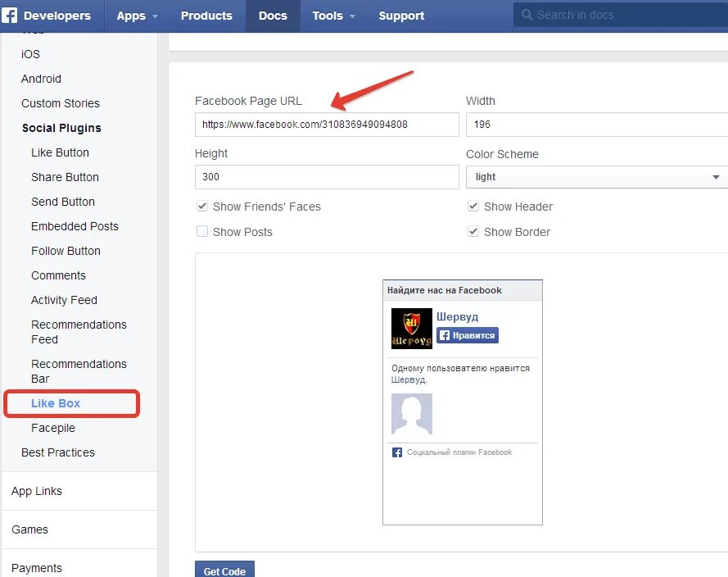Image resolution: width=728 pixels, height=577 pixels.
Task: Open Payments section
Action: (x=37, y=569)
